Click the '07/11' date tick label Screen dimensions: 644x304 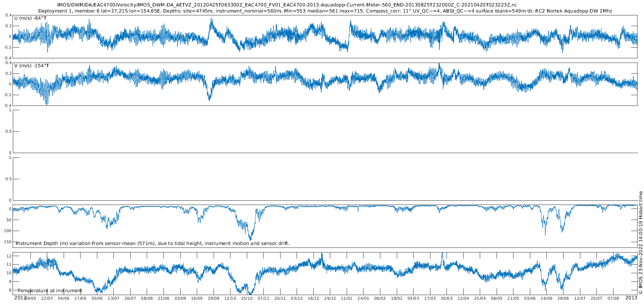point(263,298)
